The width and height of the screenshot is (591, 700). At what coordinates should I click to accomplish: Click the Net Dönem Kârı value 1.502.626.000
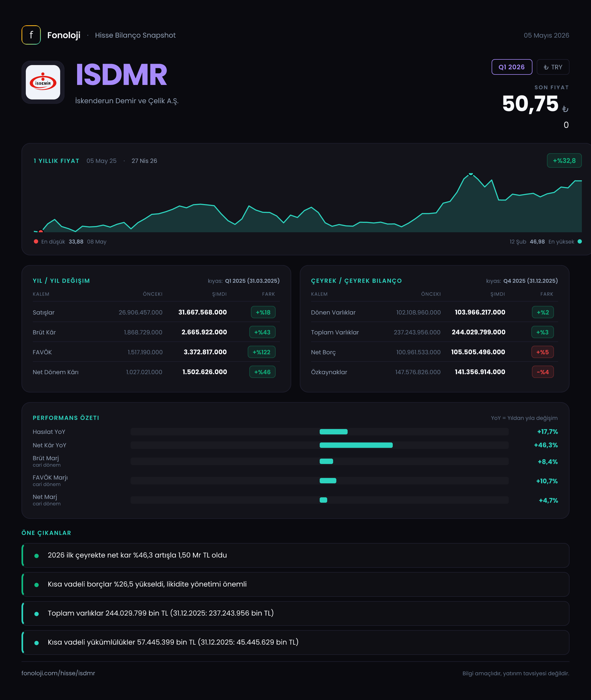click(x=204, y=372)
